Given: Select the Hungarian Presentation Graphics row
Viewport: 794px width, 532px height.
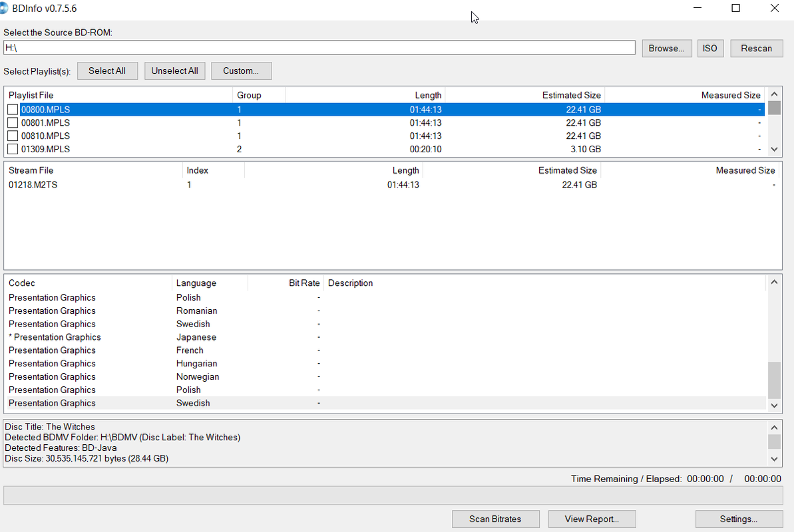Looking at the screenshot, I should click(385, 364).
